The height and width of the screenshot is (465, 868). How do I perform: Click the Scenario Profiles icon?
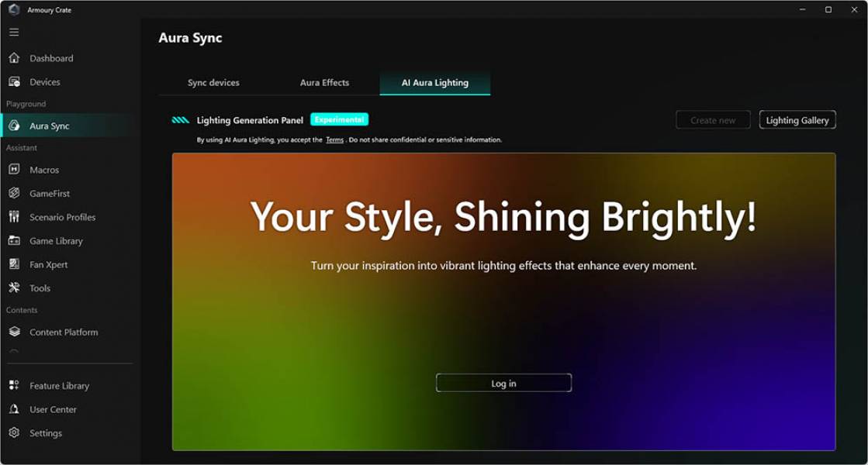tap(15, 217)
